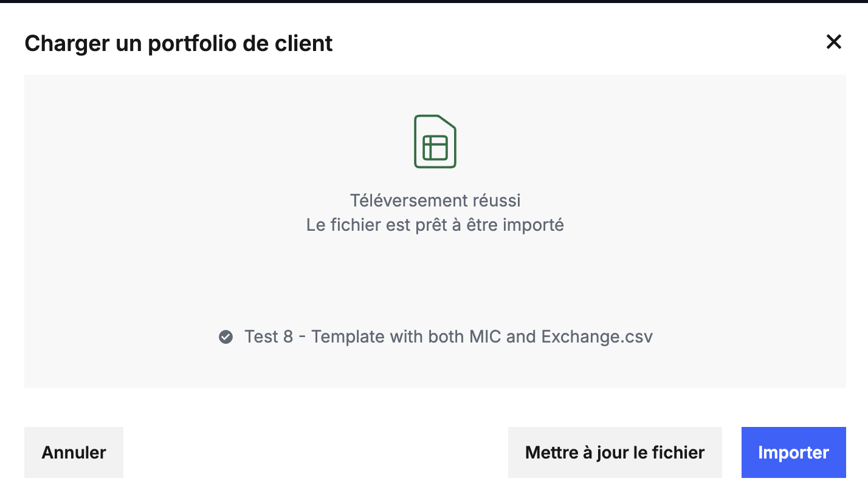The height and width of the screenshot is (498, 868).
Task: Click the green spreadsheet file icon
Action: [435, 142]
